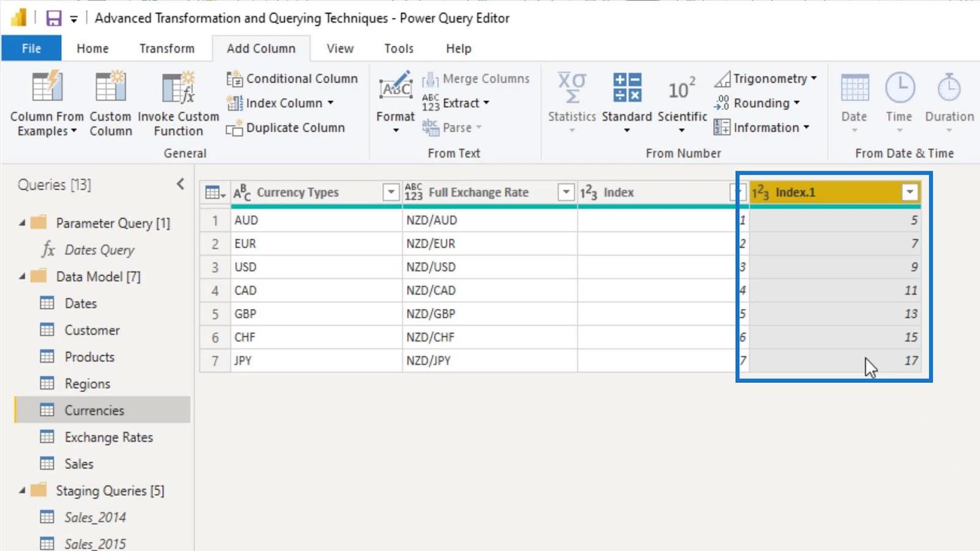Click the USD cell
The height and width of the screenshot is (551, 980).
pos(316,267)
